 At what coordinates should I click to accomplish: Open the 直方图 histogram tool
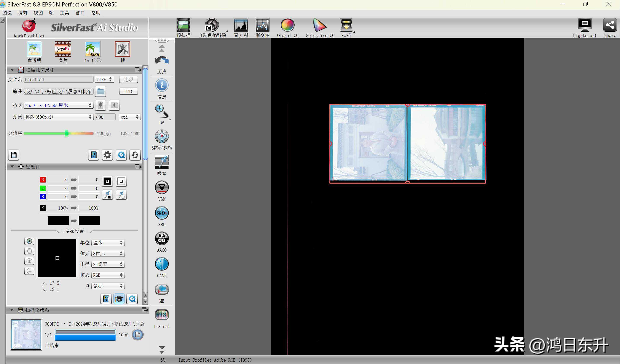point(241,25)
